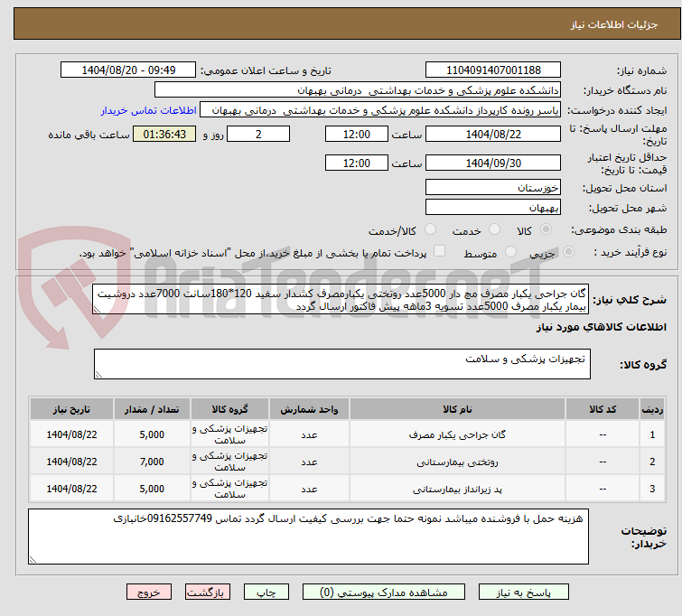Image resolution: width=682 pixels, height=616 pixels.
Task: Select the جزیی purchase type radio
Action: tap(568, 252)
